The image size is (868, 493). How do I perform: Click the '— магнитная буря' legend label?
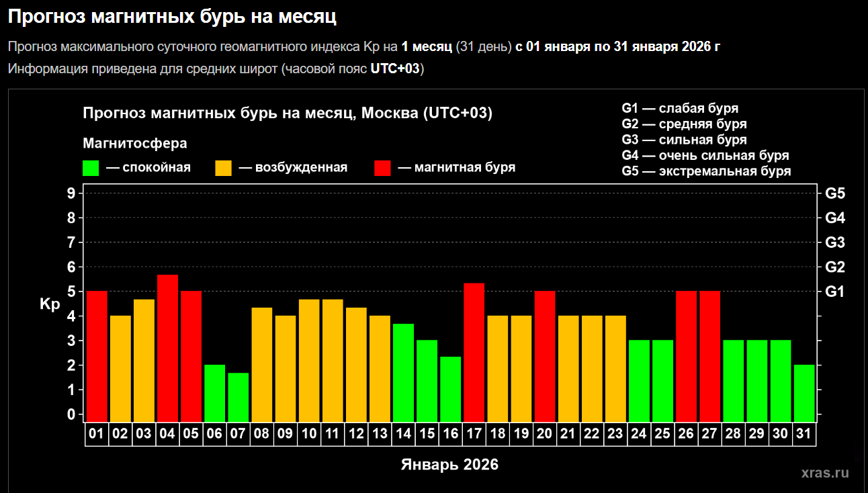click(x=457, y=167)
